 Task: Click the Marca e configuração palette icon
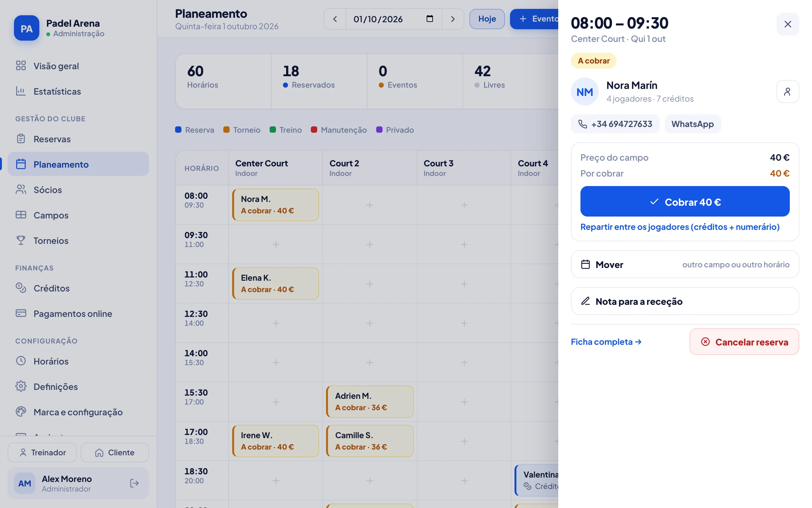21,412
